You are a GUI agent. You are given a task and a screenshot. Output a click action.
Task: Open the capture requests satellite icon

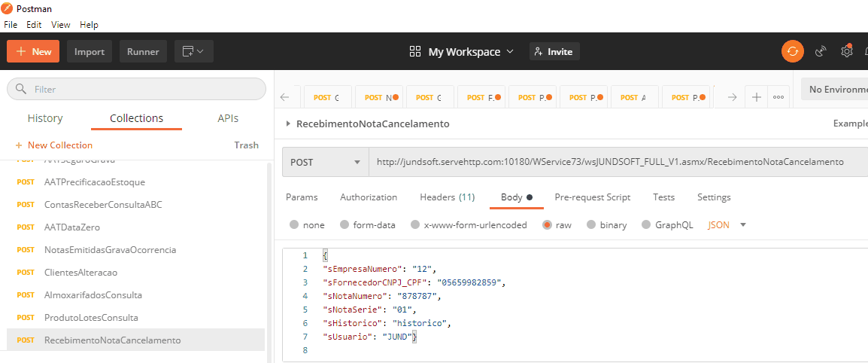821,51
